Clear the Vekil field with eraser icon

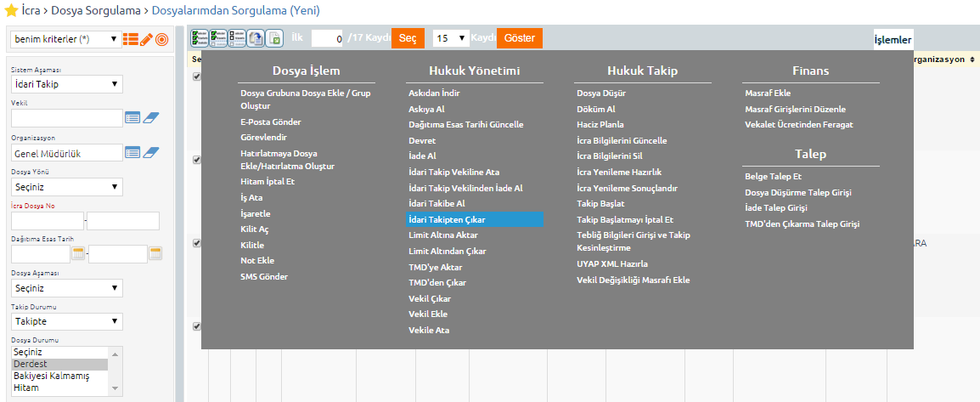point(151,117)
